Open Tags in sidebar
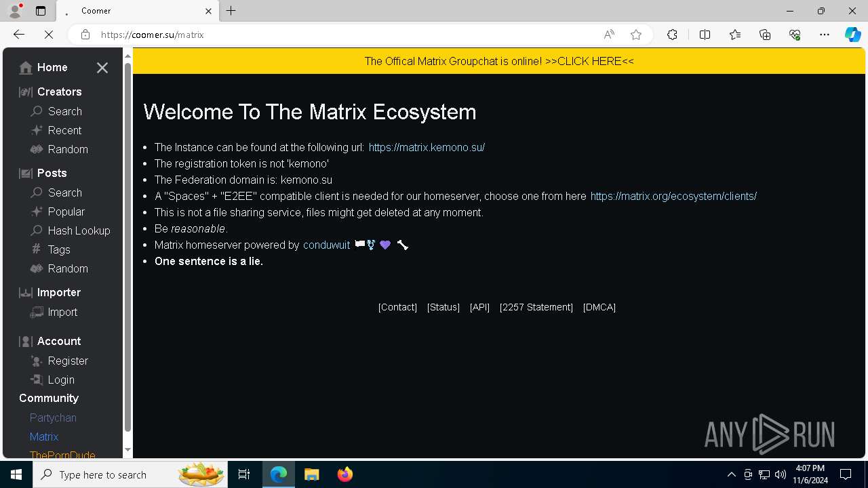Viewport: 868px width, 488px height. tap(51, 249)
